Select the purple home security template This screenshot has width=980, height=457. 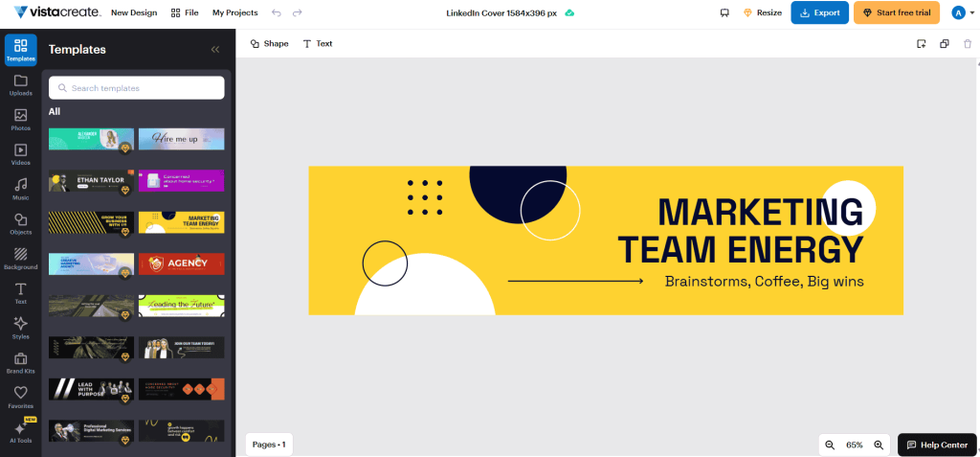[x=181, y=181]
